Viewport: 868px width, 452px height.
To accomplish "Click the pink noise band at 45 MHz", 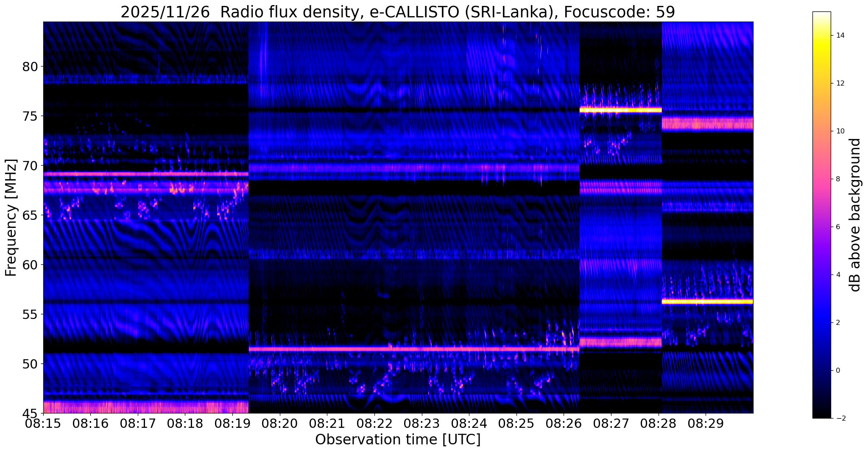I will 146,407.
